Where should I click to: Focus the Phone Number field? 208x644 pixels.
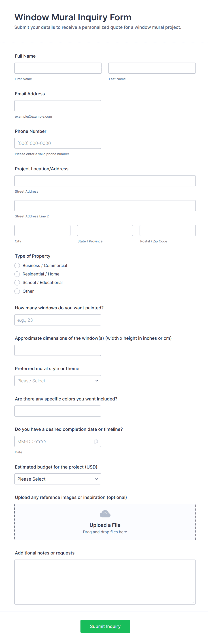point(58,143)
